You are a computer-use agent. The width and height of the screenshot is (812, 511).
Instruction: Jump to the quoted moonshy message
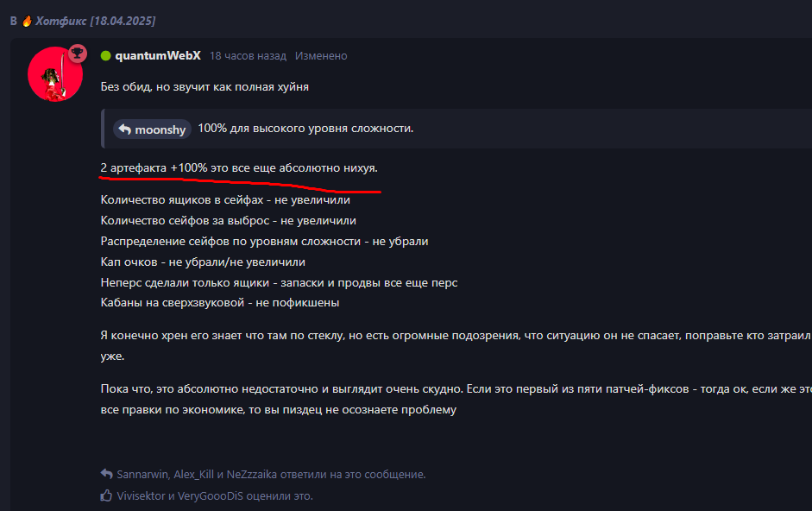coord(152,129)
